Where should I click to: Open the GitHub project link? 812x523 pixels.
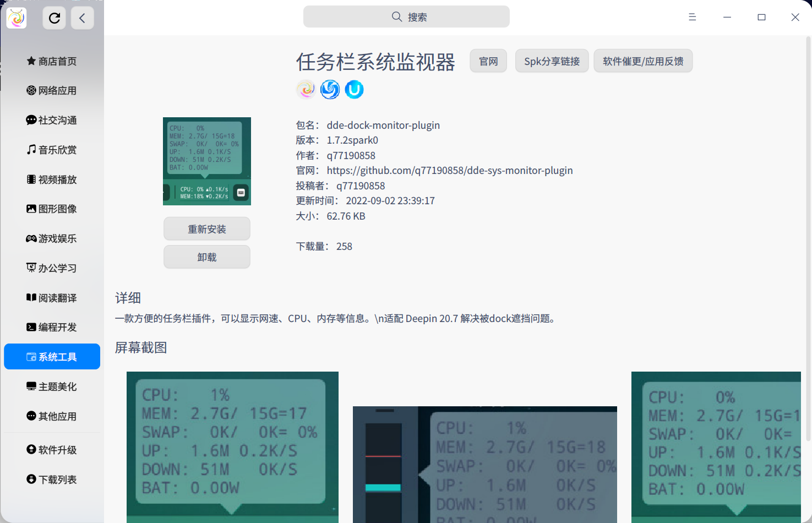tap(450, 170)
